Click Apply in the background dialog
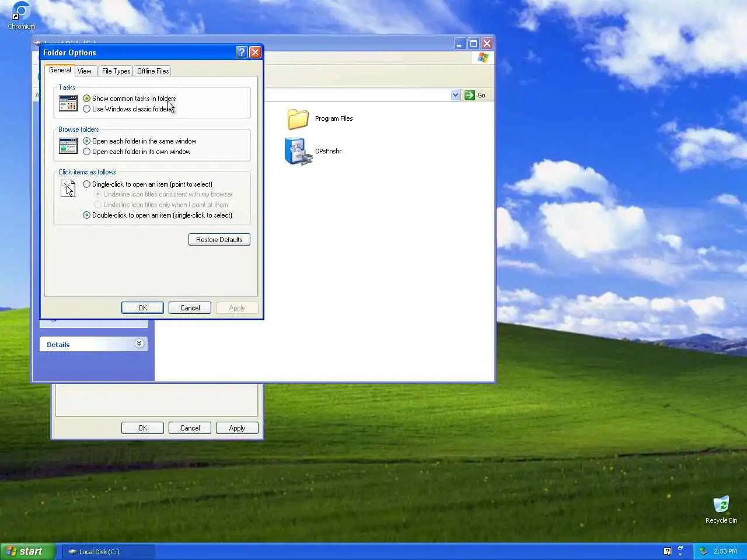 (x=237, y=428)
